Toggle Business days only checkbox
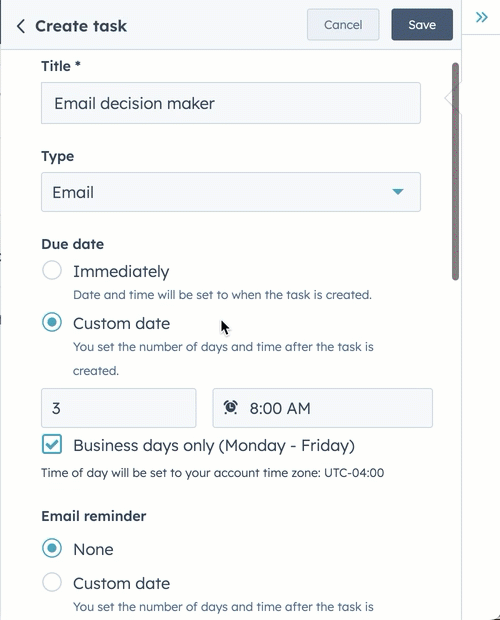The width and height of the screenshot is (500, 620). (x=52, y=444)
